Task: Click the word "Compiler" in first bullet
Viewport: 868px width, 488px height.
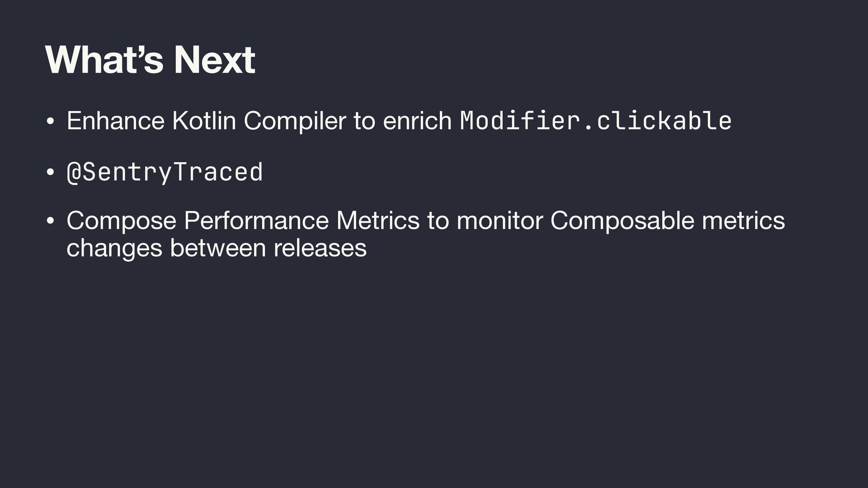Action: [x=295, y=121]
